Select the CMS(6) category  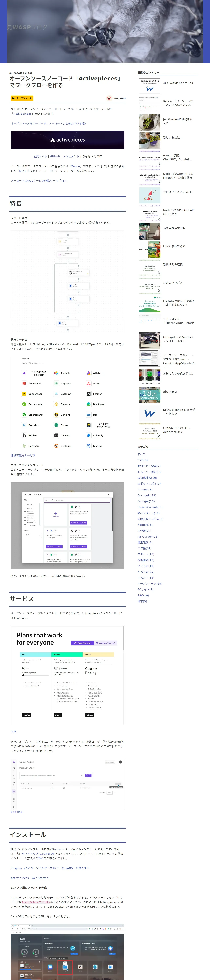tap(143, 460)
